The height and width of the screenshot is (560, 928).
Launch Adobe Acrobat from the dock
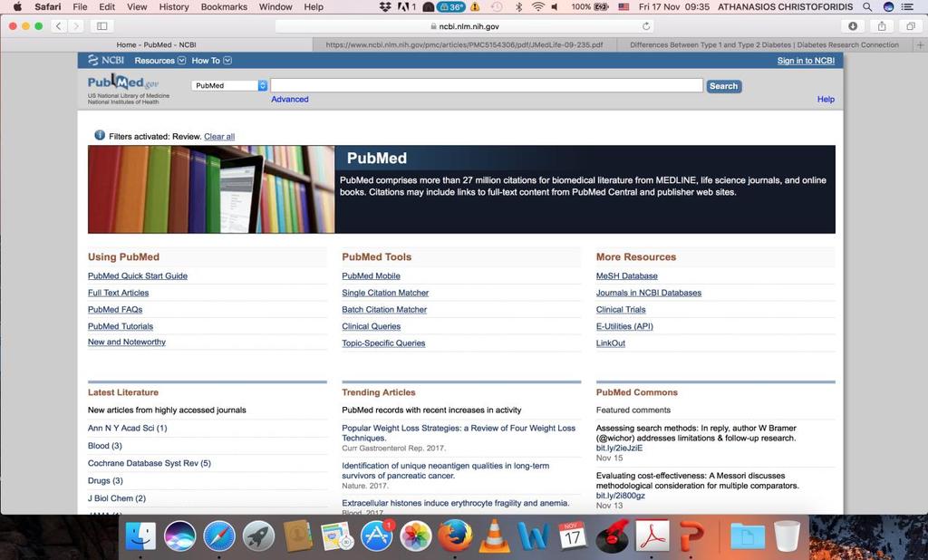[x=652, y=536]
